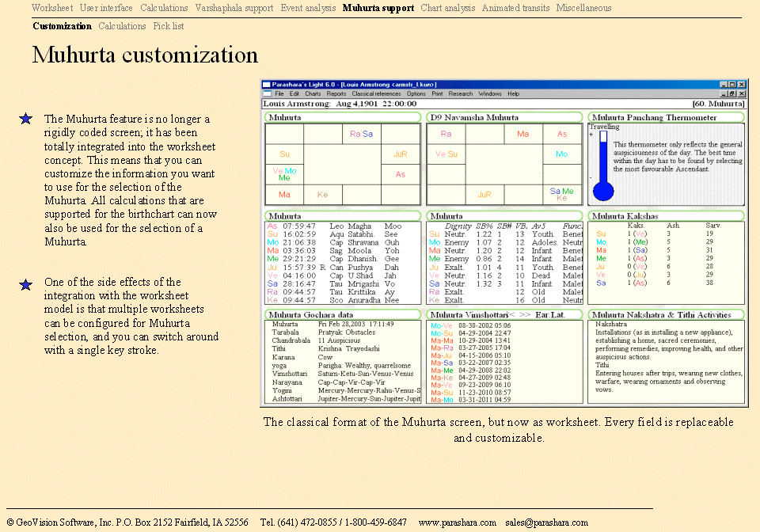Visit the Varshaphala support section
This screenshot has height=532, width=760.
234,8
